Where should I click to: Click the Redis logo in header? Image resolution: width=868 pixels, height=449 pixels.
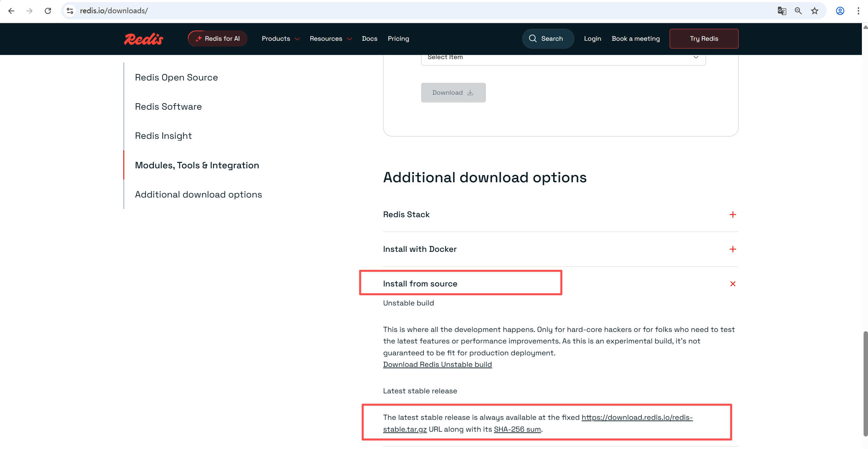click(x=144, y=39)
